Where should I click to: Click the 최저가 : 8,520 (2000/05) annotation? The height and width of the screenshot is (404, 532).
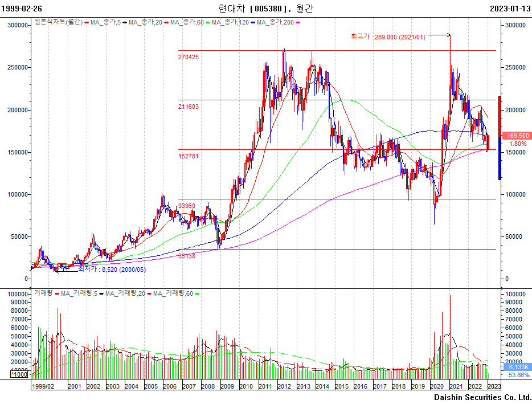(112, 269)
